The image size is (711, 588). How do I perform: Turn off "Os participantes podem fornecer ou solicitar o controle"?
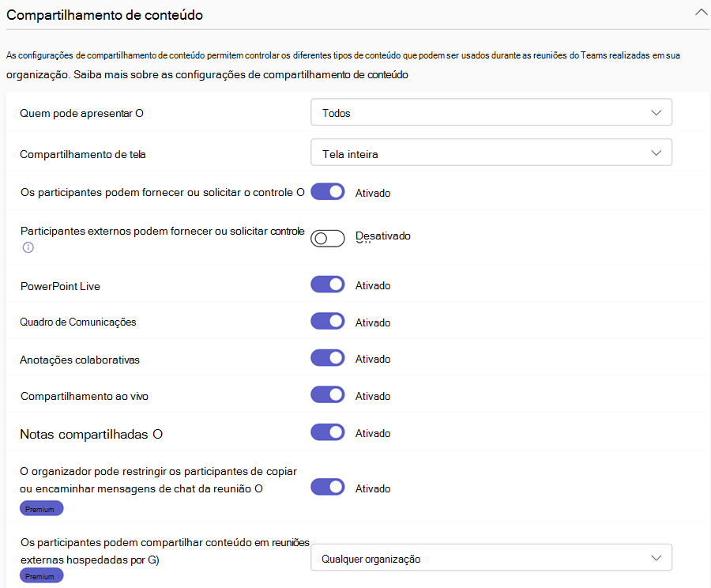click(x=327, y=191)
